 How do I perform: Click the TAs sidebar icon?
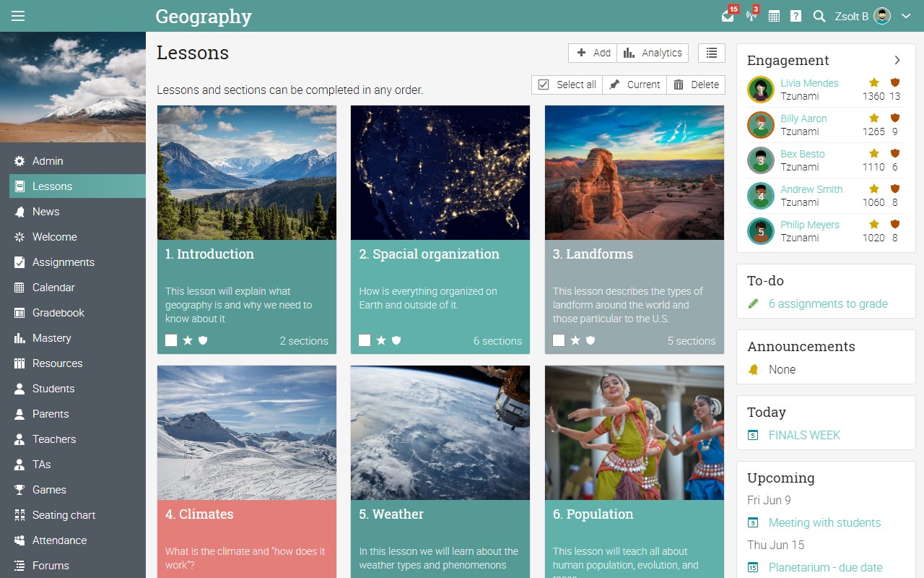(x=19, y=465)
